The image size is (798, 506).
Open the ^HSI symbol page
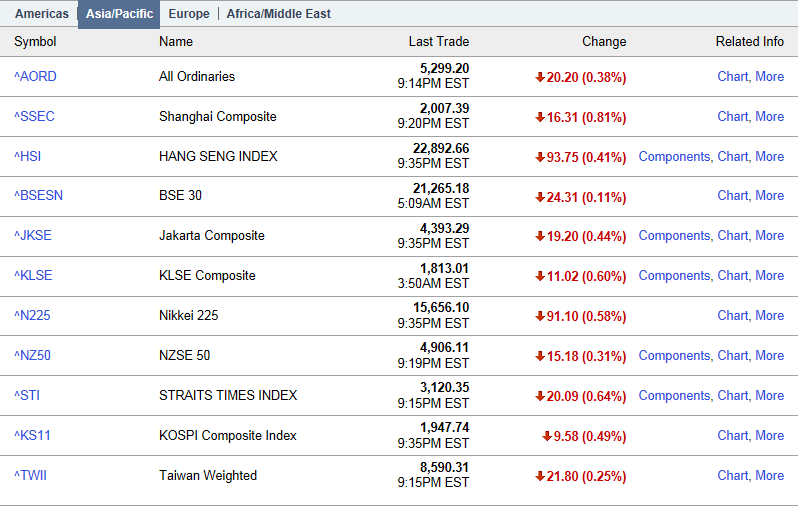pos(27,156)
